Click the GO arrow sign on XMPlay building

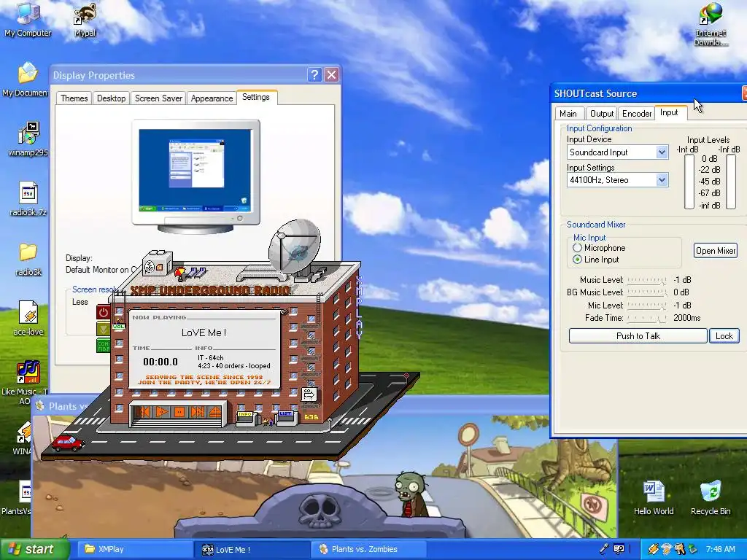(x=309, y=394)
